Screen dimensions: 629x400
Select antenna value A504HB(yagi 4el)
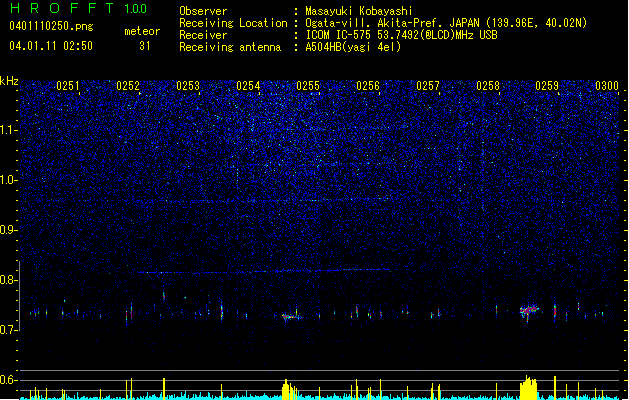pos(353,47)
